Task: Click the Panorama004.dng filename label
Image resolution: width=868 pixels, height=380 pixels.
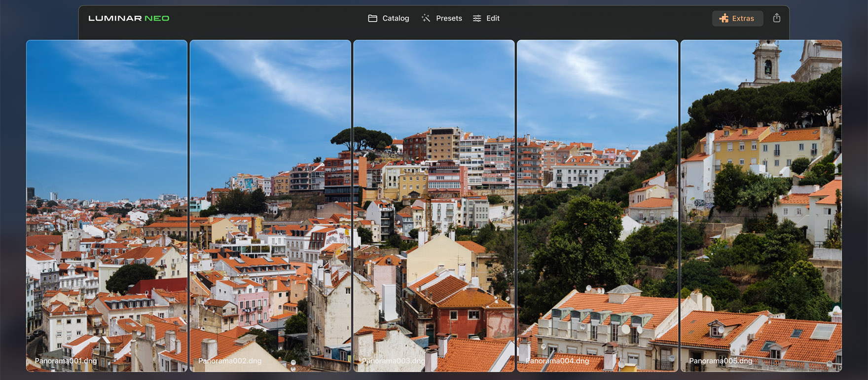Action: pos(557,361)
